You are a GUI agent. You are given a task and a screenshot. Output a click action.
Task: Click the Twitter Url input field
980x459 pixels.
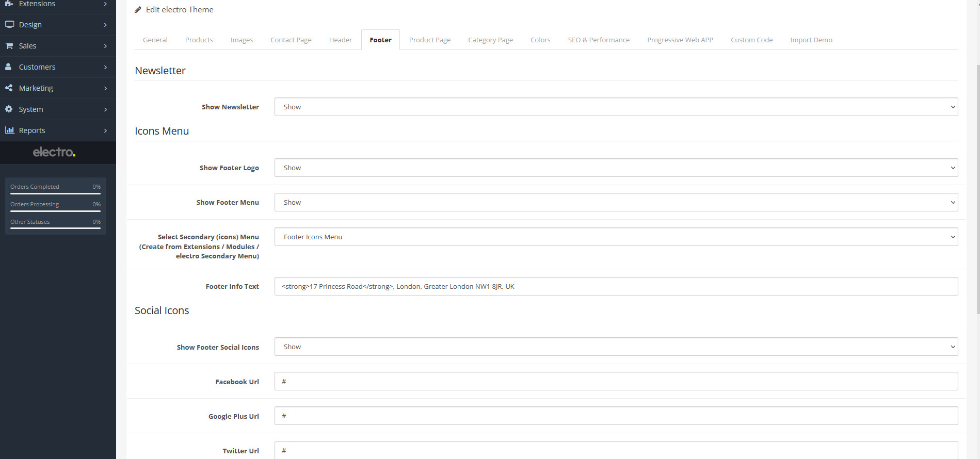[616, 450]
